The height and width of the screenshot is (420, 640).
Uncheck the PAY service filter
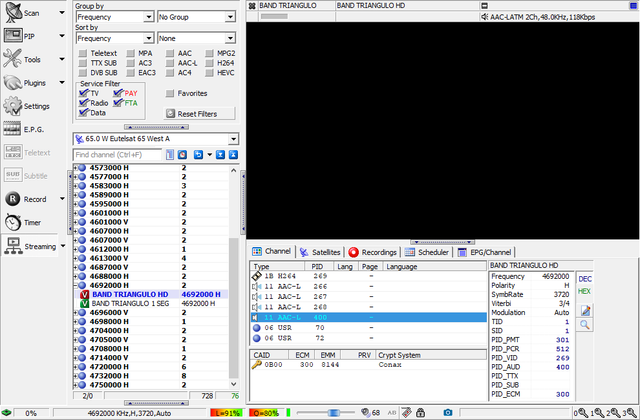click(118, 93)
